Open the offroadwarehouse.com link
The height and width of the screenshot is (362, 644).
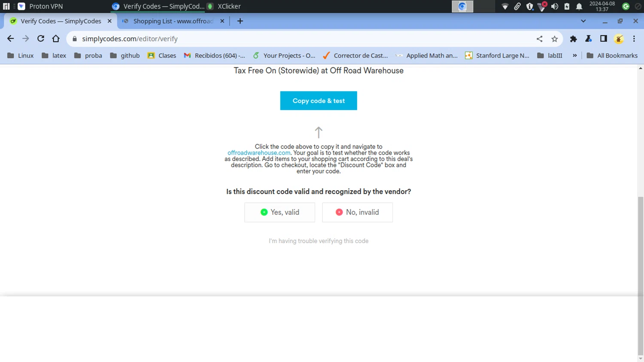pos(259,153)
